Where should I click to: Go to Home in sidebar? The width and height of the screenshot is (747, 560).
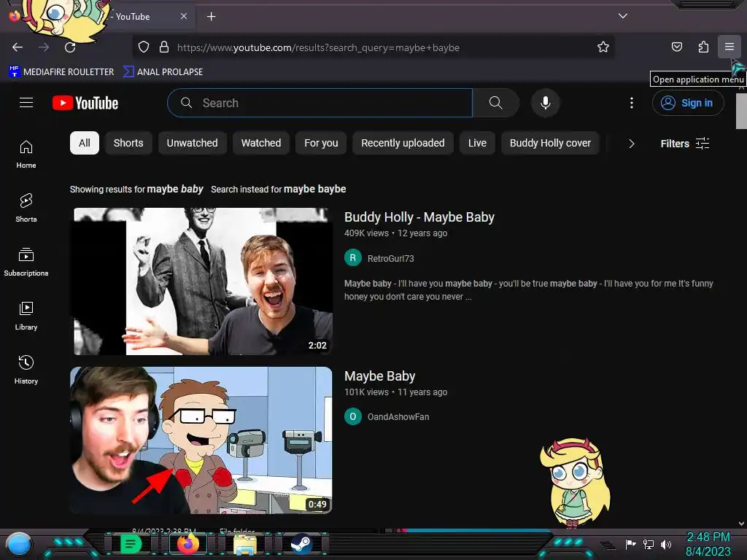tap(26, 155)
